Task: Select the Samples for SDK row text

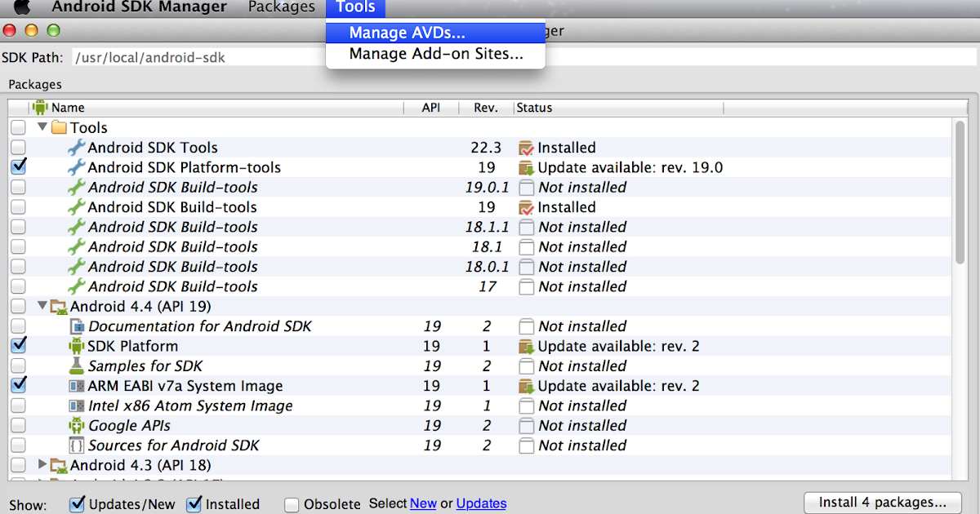Action: tap(145, 366)
